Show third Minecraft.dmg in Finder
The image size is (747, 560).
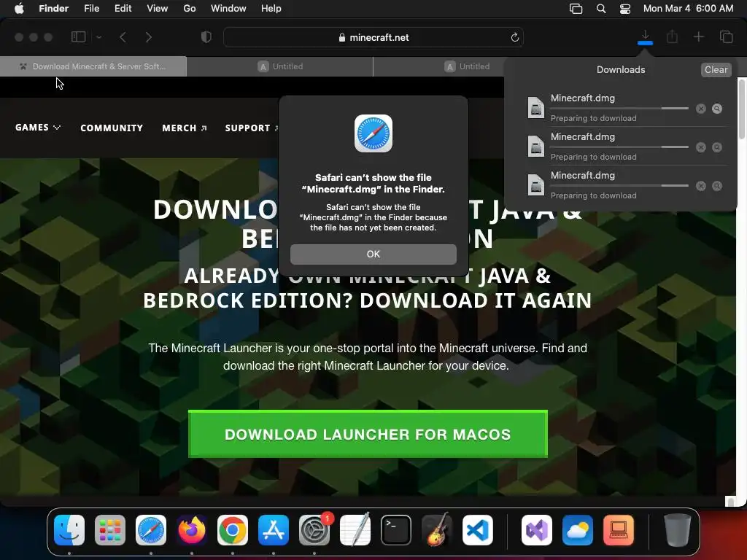pos(716,186)
